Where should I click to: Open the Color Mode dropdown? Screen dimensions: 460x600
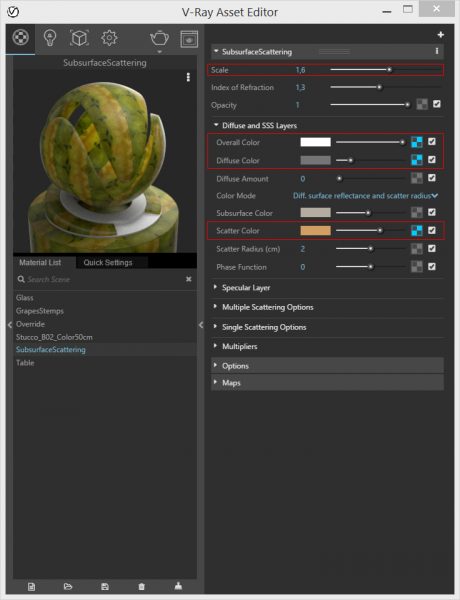(x=365, y=196)
